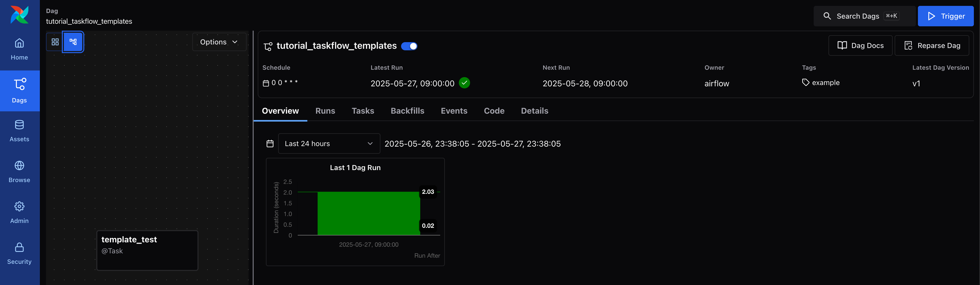This screenshot has width=980, height=285.
Task: Click the green duration bar in chart
Action: tap(368, 213)
